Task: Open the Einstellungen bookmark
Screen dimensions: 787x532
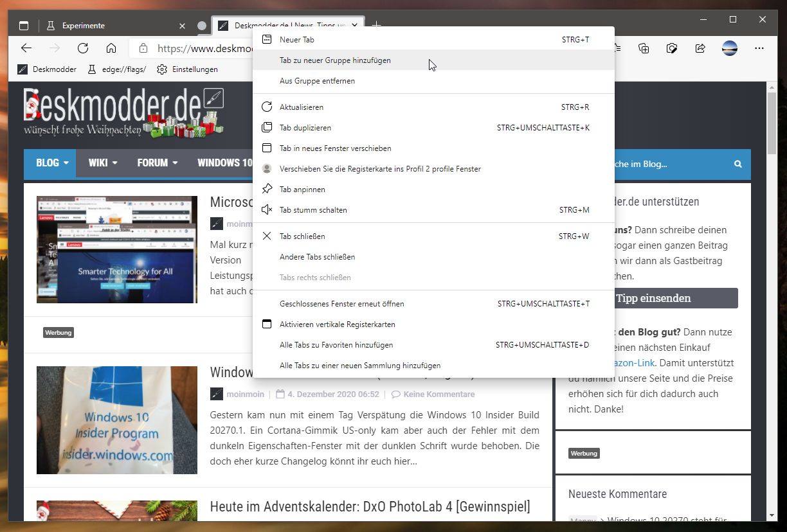Action: (187, 69)
